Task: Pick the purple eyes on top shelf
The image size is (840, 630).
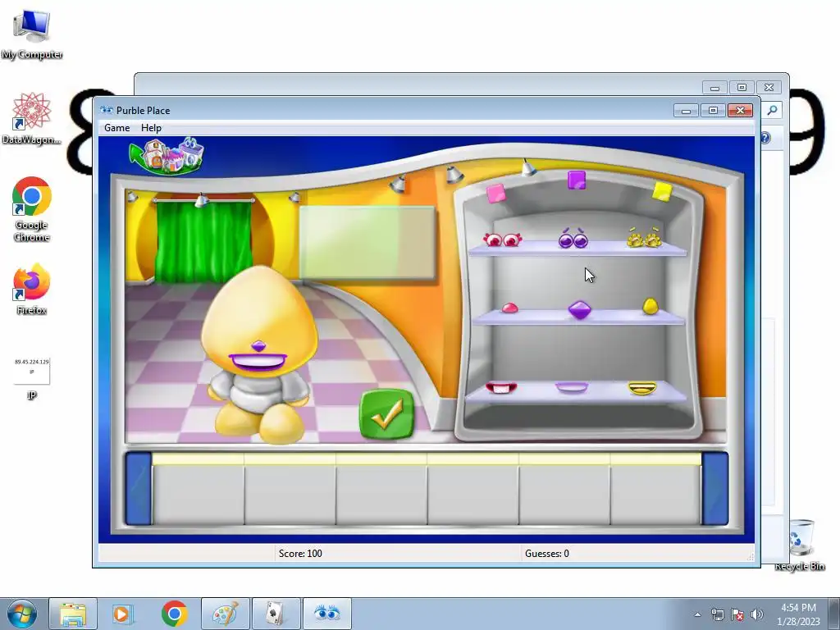Action: [573, 239]
